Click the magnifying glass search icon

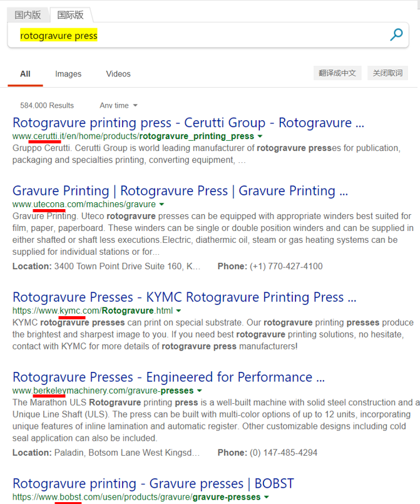click(396, 35)
